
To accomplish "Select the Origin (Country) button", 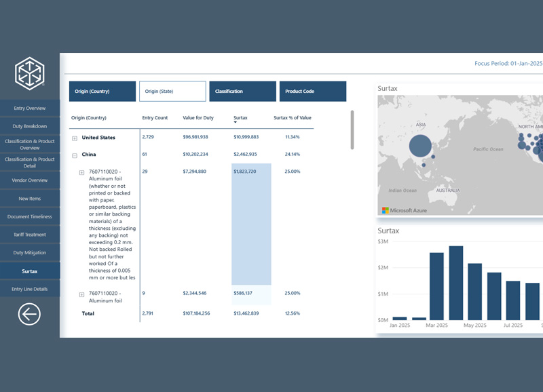I will pos(102,91).
